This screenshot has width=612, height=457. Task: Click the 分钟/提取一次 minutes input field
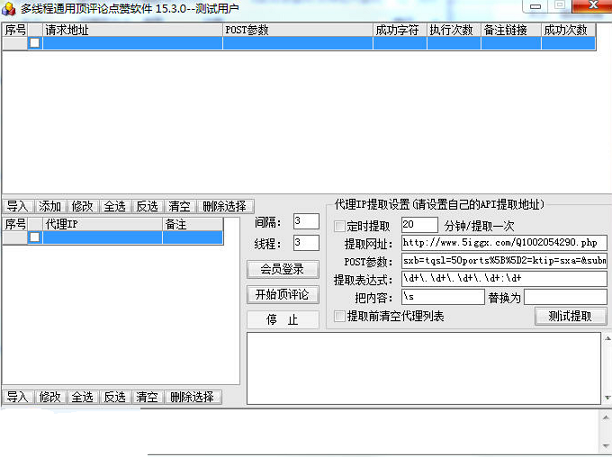point(420,225)
